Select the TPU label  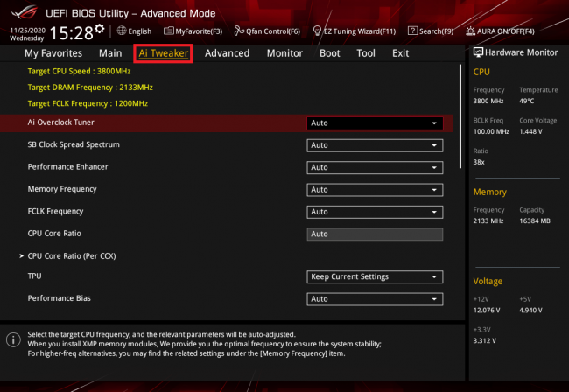[x=34, y=276]
